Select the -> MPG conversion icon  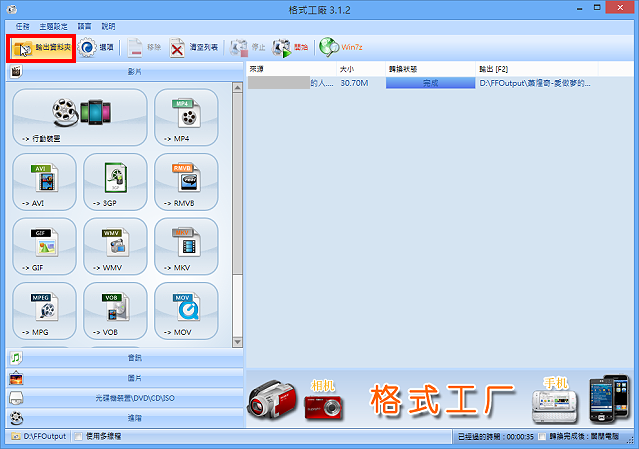(44, 311)
